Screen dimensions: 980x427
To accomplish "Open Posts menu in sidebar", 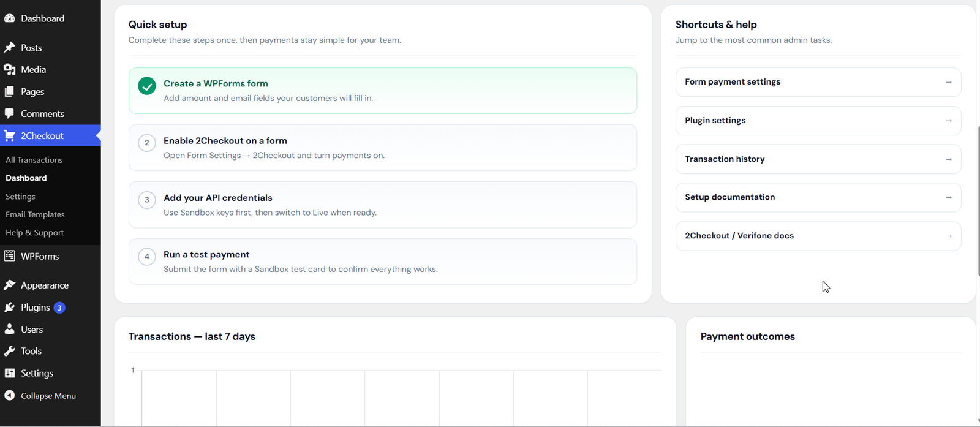I will pos(31,48).
